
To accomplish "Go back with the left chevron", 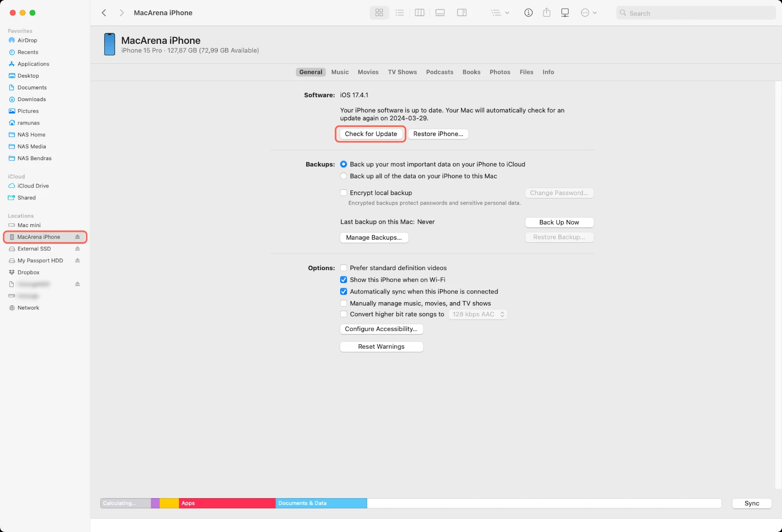I will tap(104, 13).
